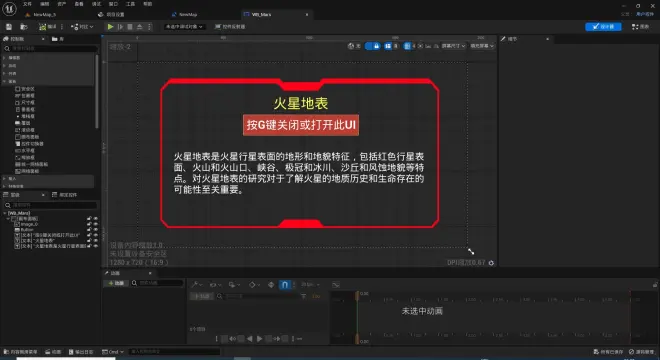Open the Bind Widgets tab
660x360 pixels.
64,195
